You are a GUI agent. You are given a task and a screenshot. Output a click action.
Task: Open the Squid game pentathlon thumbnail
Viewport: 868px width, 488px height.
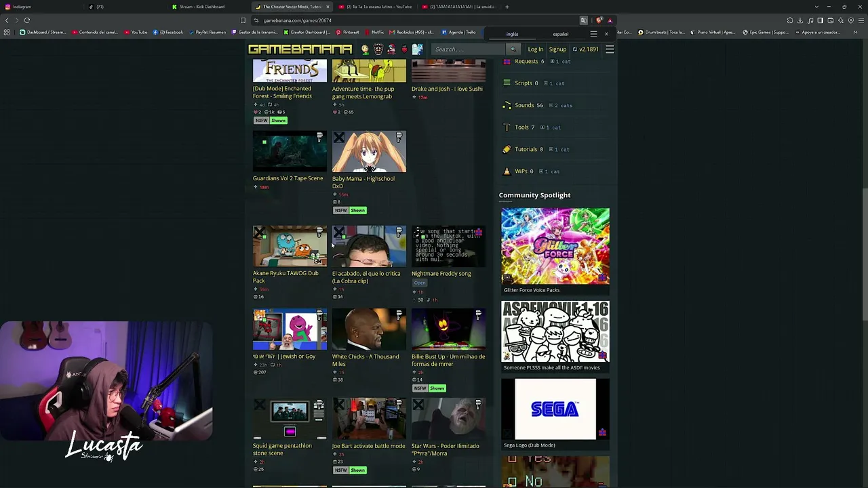pyautogui.click(x=290, y=420)
